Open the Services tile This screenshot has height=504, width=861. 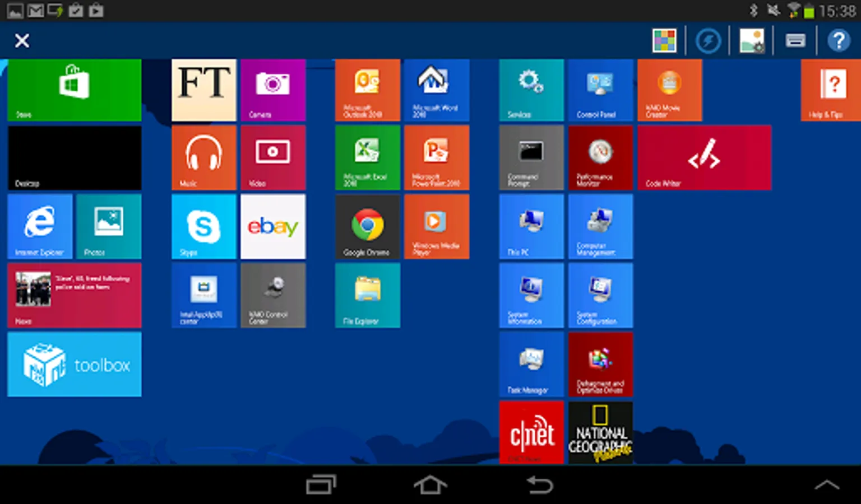(x=531, y=90)
